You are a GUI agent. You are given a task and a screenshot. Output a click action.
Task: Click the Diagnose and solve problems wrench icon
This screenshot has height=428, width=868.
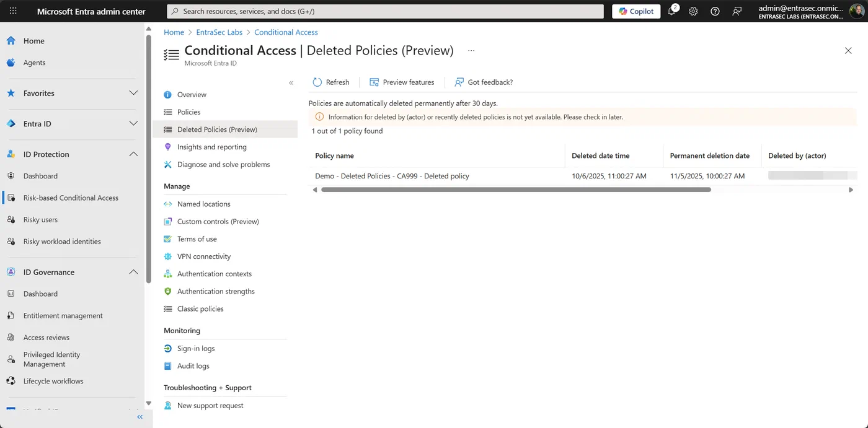pyautogui.click(x=167, y=164)
